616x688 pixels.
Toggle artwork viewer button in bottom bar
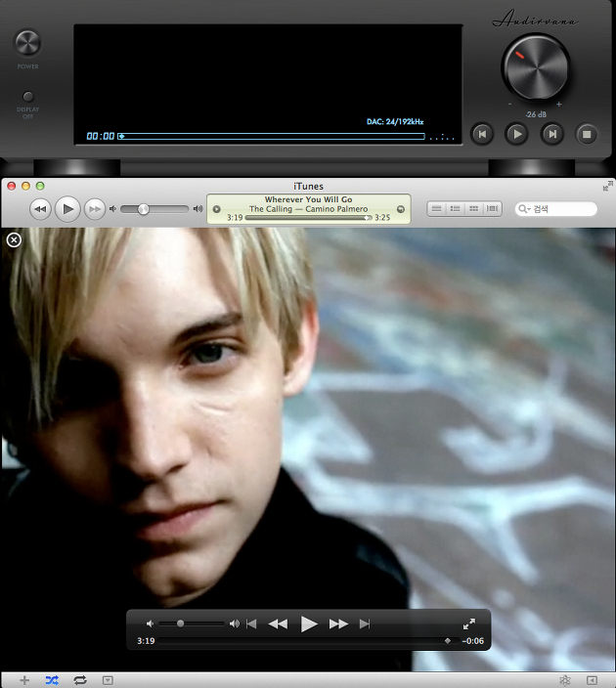108,680
